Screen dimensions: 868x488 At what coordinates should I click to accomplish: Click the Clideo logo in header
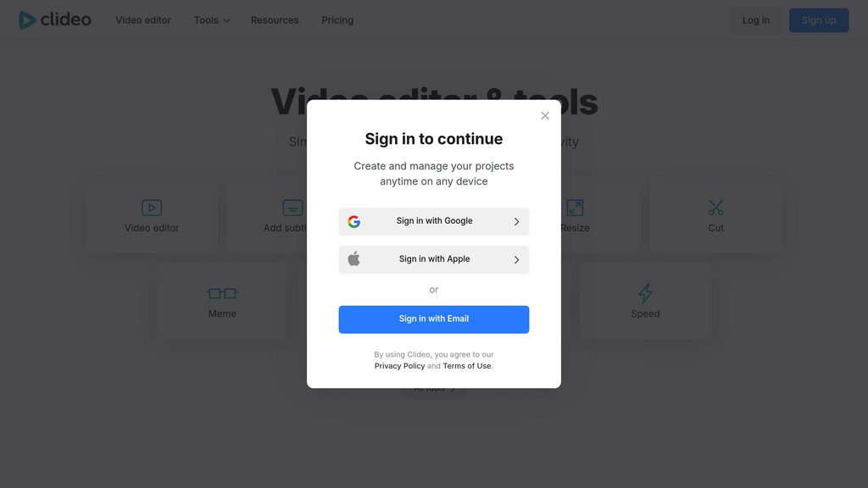55,20
